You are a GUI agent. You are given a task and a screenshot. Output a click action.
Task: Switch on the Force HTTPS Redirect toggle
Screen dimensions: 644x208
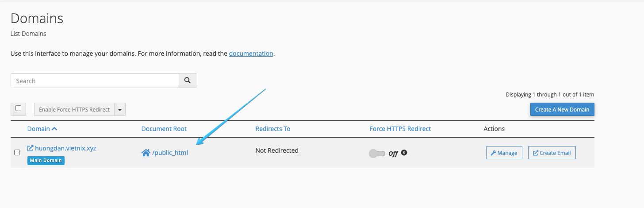377,154
